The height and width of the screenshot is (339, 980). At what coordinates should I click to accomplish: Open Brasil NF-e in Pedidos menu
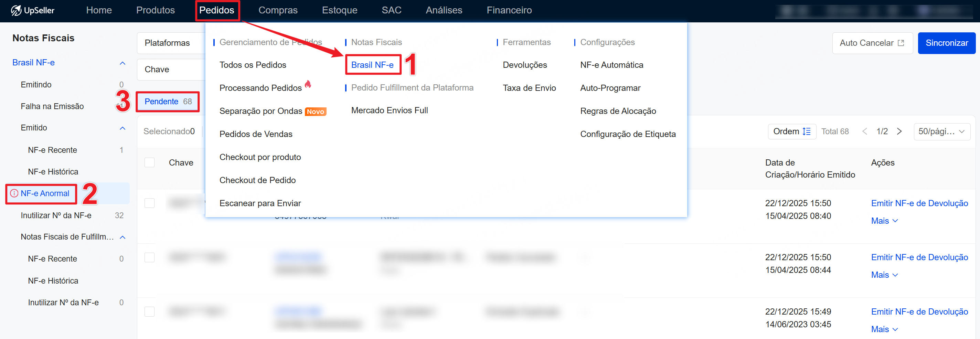[372, 65]
